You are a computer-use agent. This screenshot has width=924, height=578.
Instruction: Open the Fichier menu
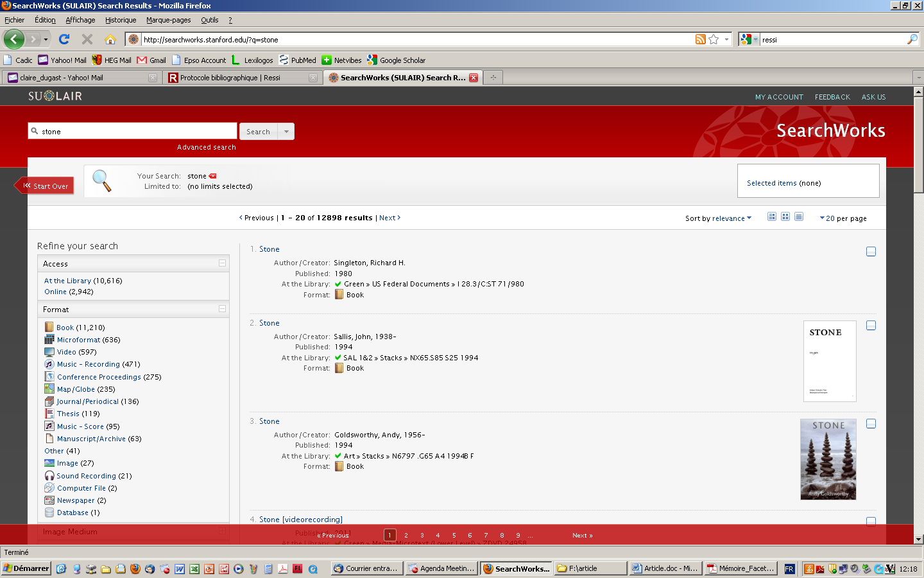(14, 20)
